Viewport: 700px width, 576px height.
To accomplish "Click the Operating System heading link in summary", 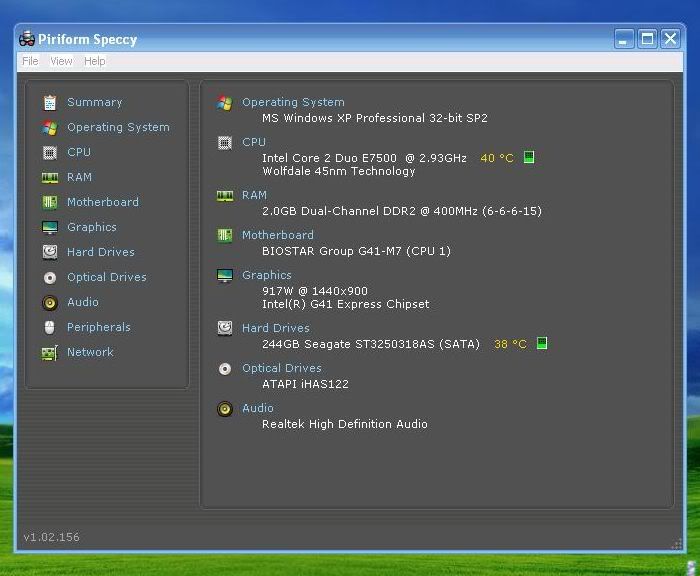I will coord(293,102).
